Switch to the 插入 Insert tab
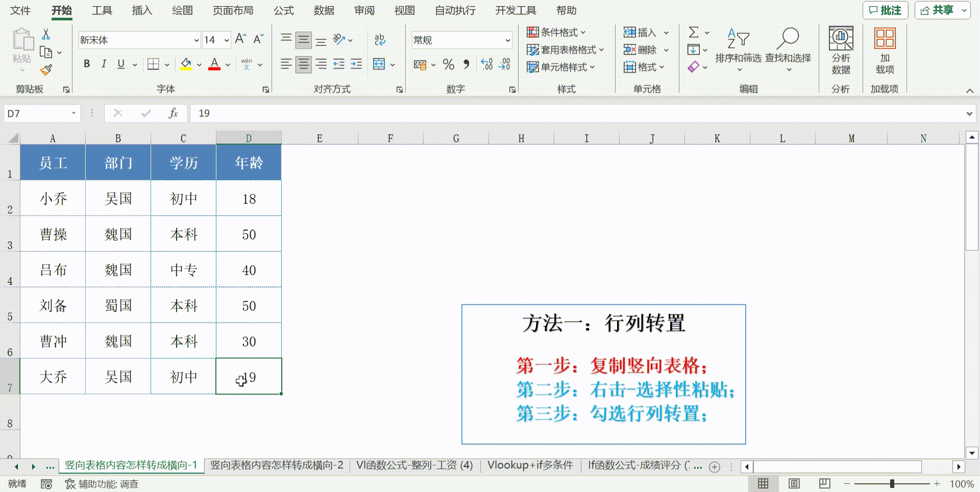The image size is (980, 492). click(x=142, y=10)
